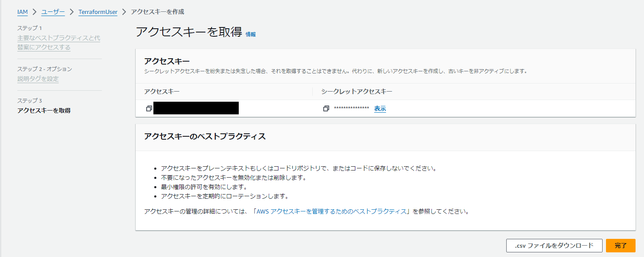This screenshot has width=644, height=257.
Task: Copy the access key with its copy icon
Action: click(149, 108)
